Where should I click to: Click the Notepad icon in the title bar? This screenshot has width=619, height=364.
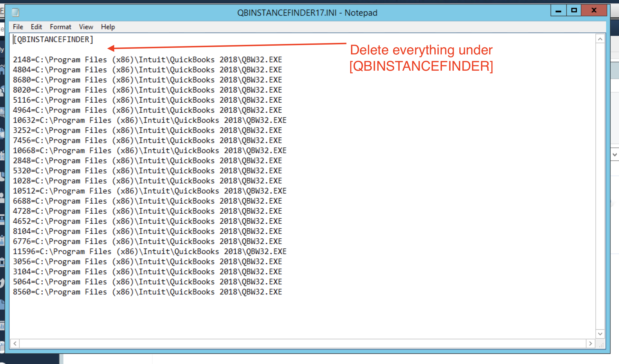point(15,12)
